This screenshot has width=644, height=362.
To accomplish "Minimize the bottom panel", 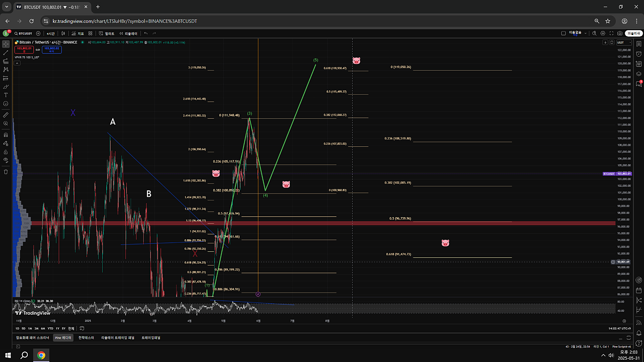I will pyautogui.click(x=620, y=338).
